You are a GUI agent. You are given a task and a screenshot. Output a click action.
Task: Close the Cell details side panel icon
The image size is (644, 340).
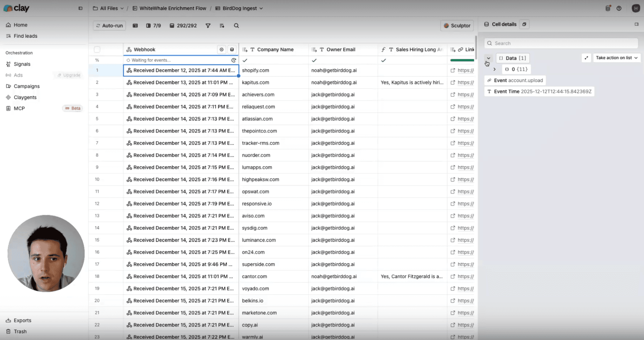pos(637,24)
